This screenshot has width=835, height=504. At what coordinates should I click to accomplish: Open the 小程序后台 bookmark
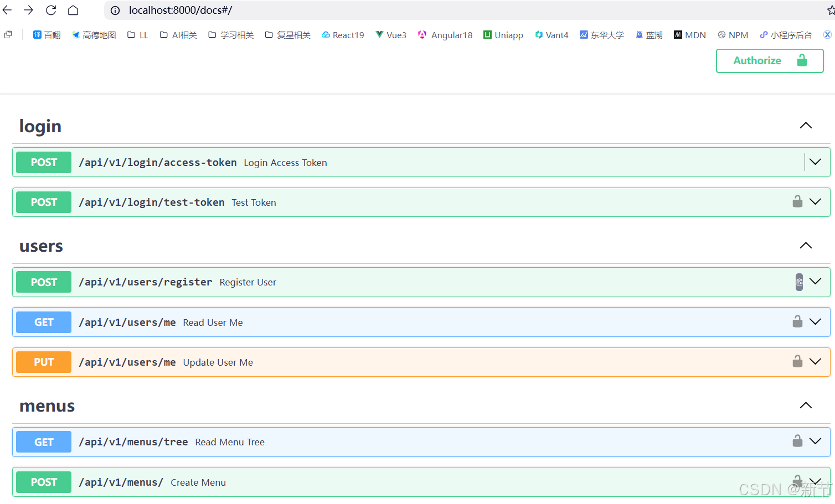click(x=786, y=35)
